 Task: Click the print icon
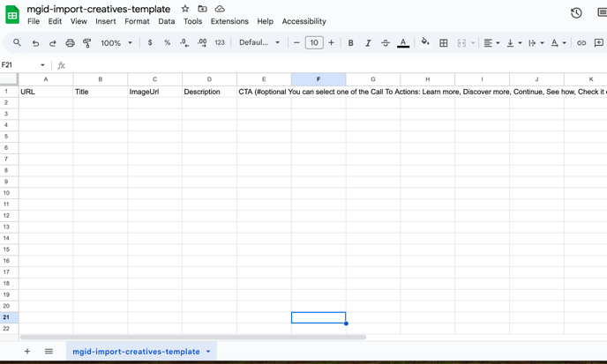[x=70, y=43]
